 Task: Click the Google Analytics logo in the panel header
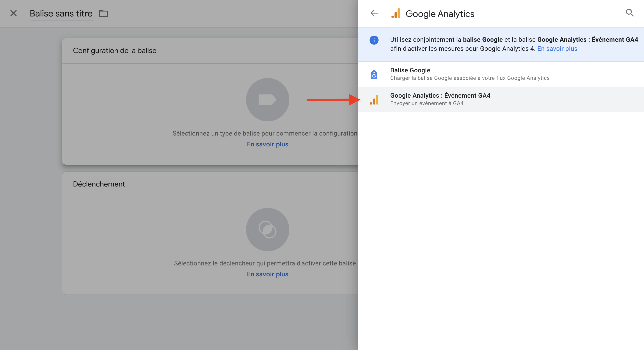396,14
